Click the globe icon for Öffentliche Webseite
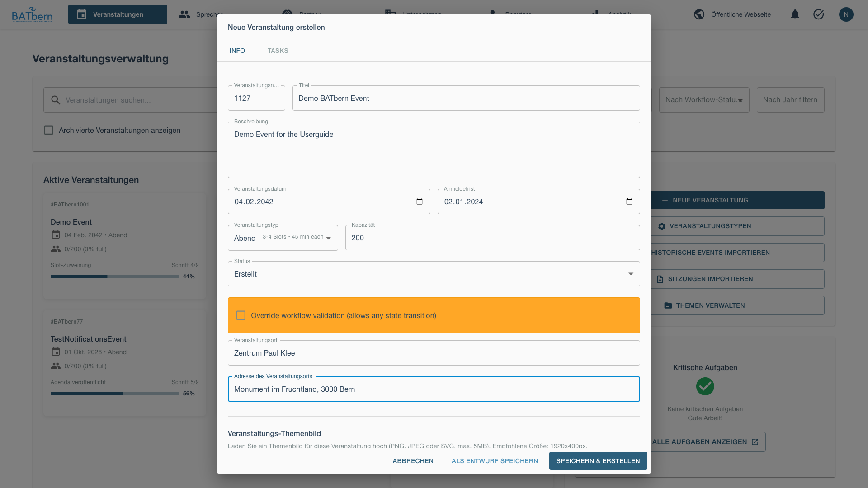This screenshot has height=488, width=868. 699,14
